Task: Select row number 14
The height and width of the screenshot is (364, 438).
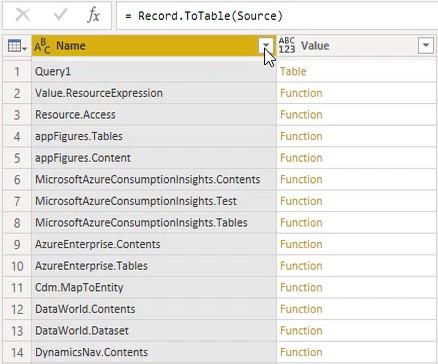Action: click(x=17, y=352)
